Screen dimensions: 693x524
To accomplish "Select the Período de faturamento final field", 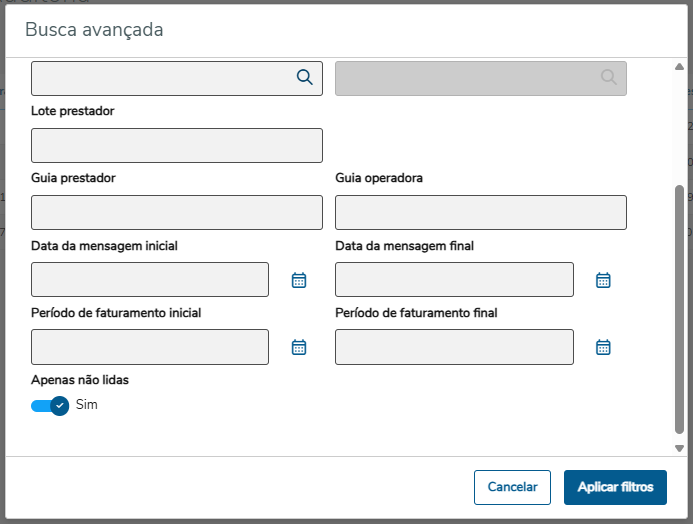I will (x=454, y=347).
